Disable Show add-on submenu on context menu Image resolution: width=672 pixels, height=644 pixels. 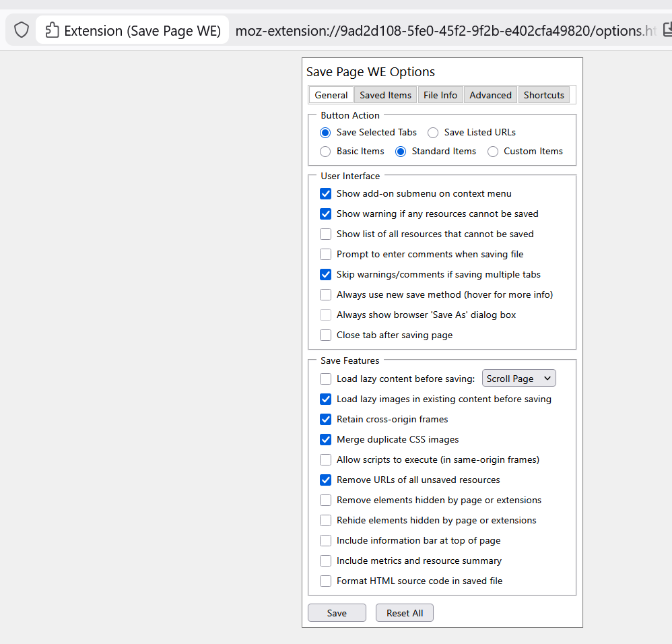[326, 194]
